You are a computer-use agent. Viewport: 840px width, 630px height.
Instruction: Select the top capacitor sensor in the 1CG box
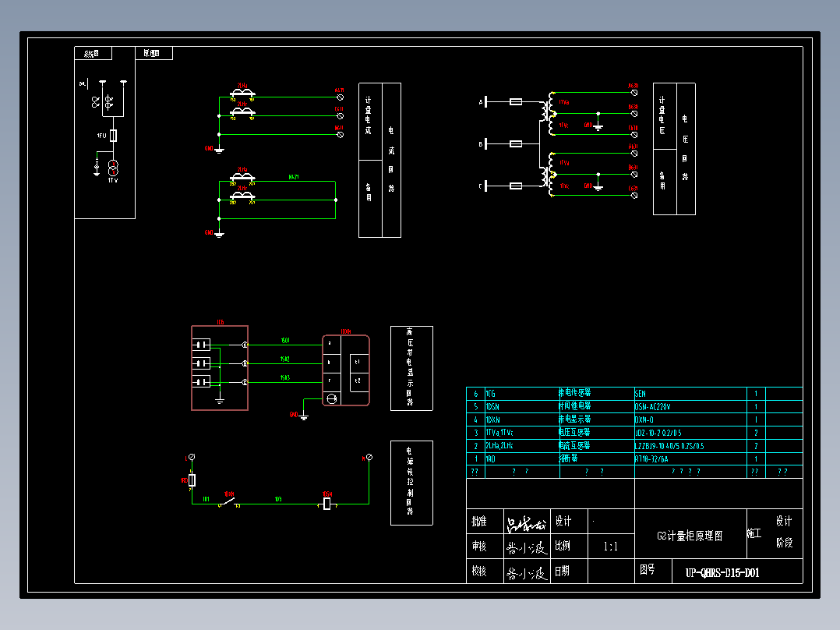201,345
